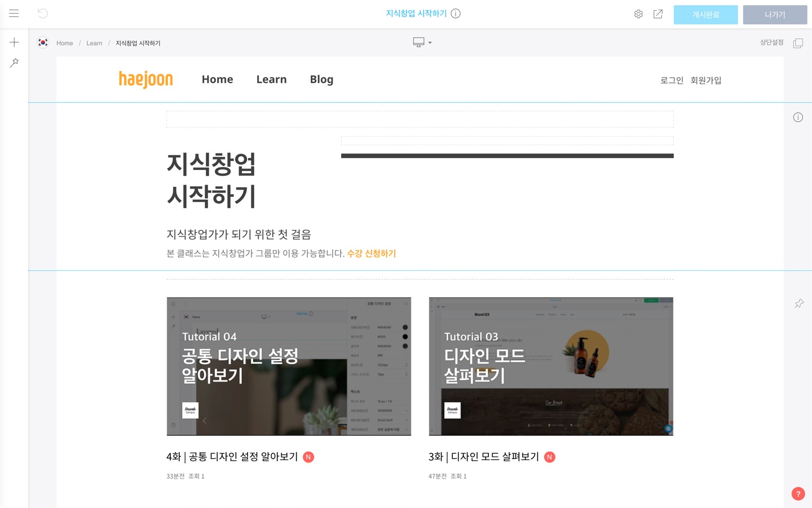
Task: Click the Korean flag language icon
Action: coord(43,42)
